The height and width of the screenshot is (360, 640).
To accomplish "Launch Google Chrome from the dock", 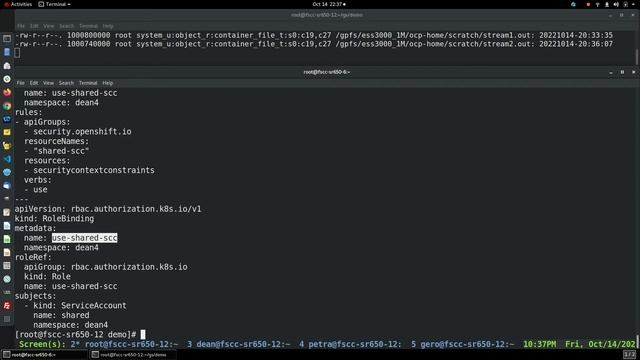I will [x=7, y=106].
